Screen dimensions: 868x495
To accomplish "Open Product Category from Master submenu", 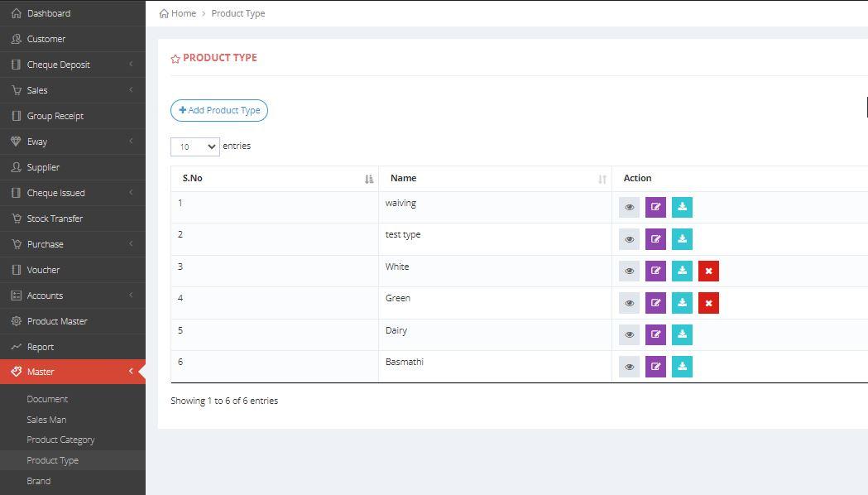I will [60, 440].
